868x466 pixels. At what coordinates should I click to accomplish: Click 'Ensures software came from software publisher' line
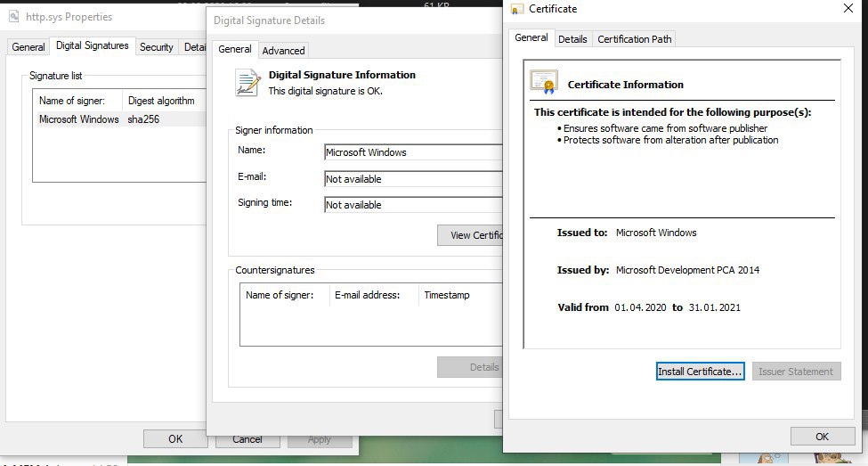[665, 128]
